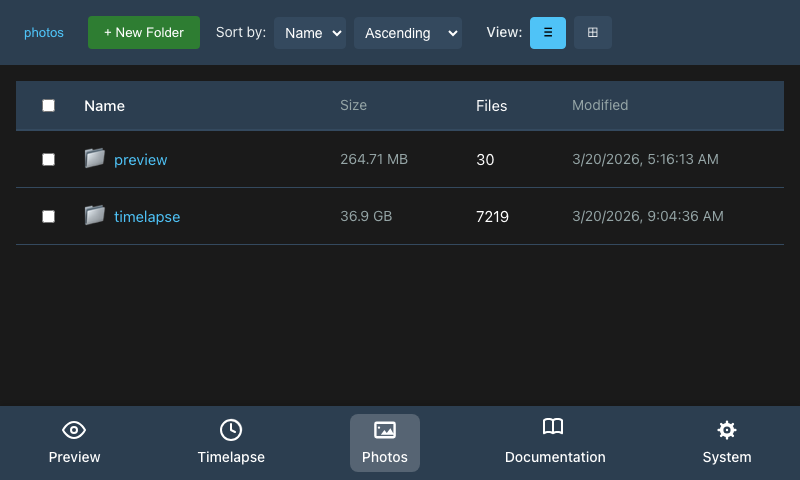800x480 pixels.
Task: Click the photos breadcrumb link
Action: tap(44, 33)
